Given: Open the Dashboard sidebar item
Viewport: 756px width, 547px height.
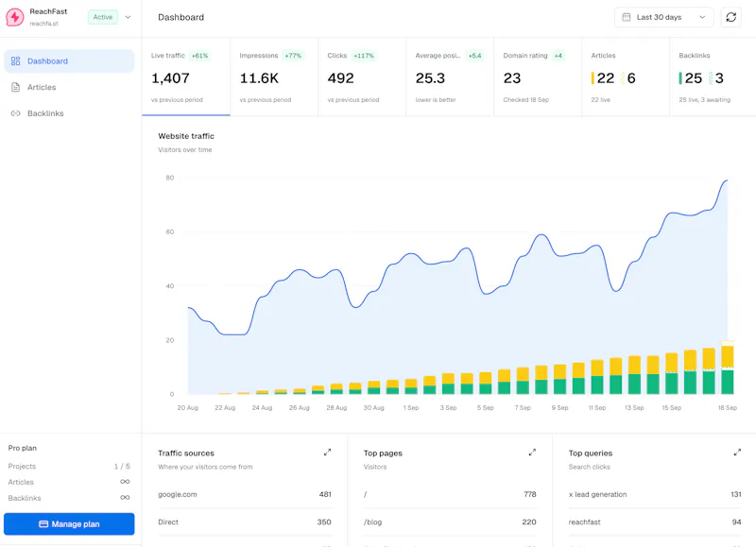Looking at the screenshot, I should tap(69, 61).
